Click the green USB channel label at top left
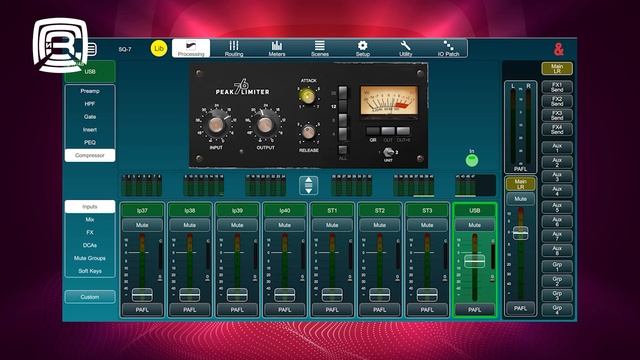The width and height of the screenshot is (640, 360). [x=90, y=71]
